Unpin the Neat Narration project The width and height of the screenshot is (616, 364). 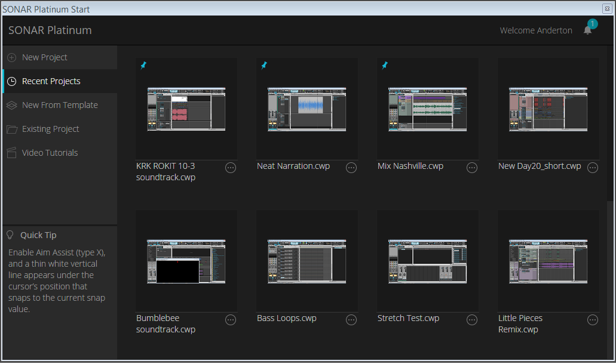point(264,66)
